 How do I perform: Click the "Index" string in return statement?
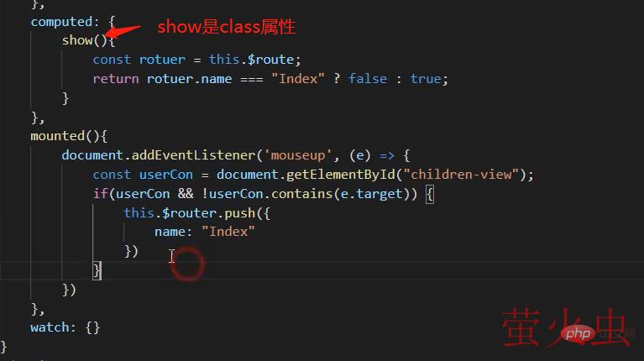point(298,78)
